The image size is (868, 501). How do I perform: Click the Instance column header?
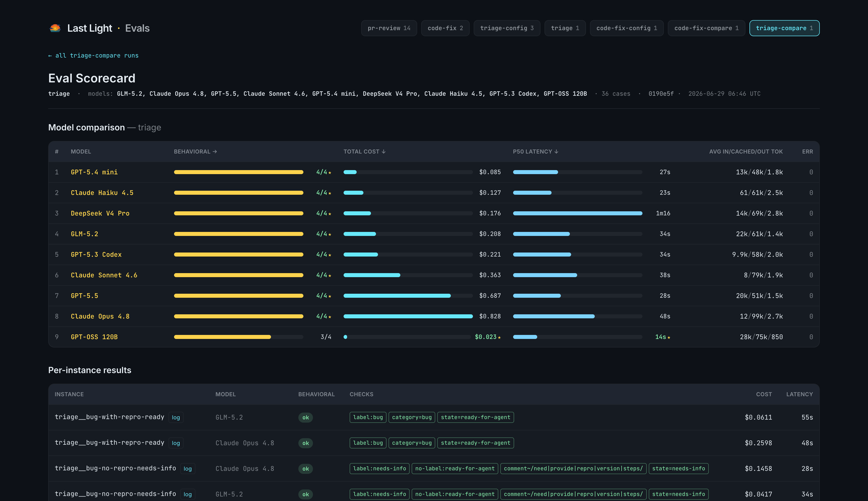[x=69, y=394]
